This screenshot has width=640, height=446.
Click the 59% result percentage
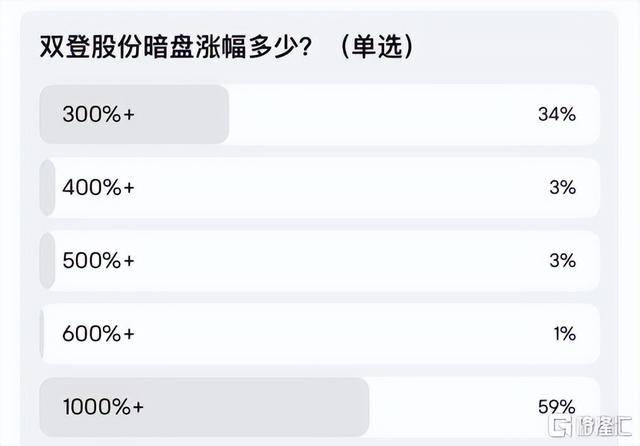click(x=556, y=407)
